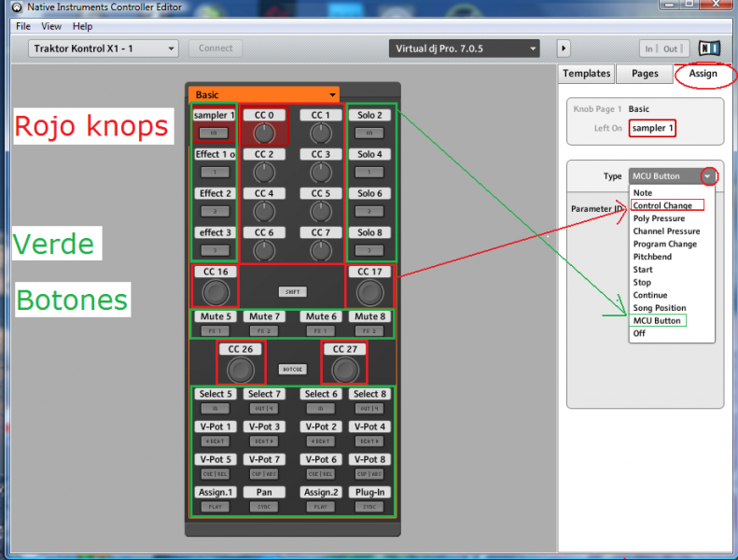Click the HOTCUE button on controller

click(292, 370)
